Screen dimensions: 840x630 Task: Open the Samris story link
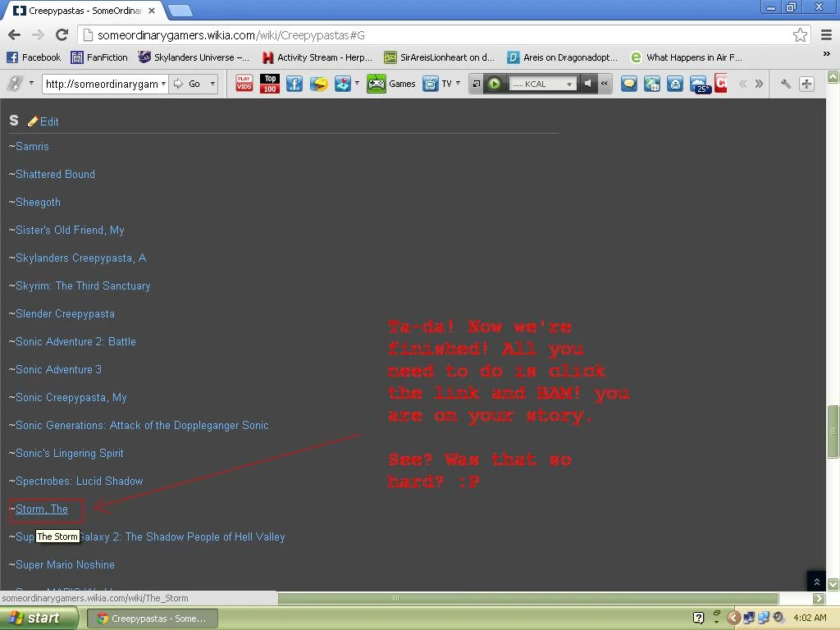tap(32, 146)
